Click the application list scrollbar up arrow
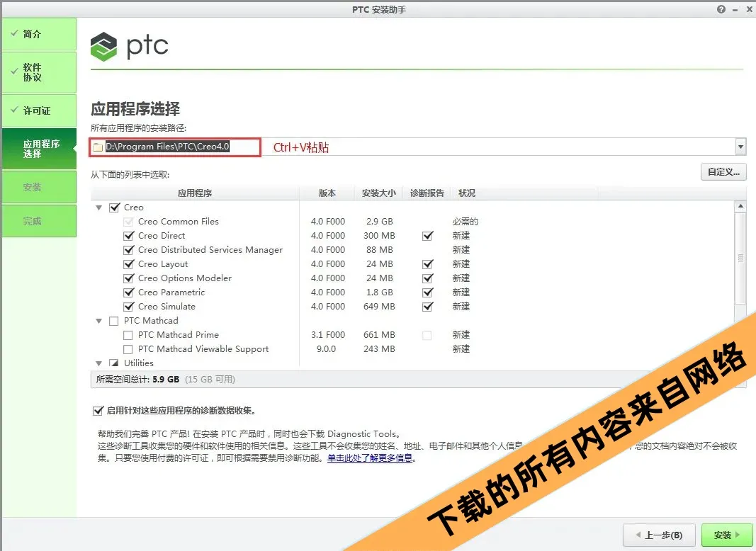This screenshot has width=756, height=551. (740, 206)
